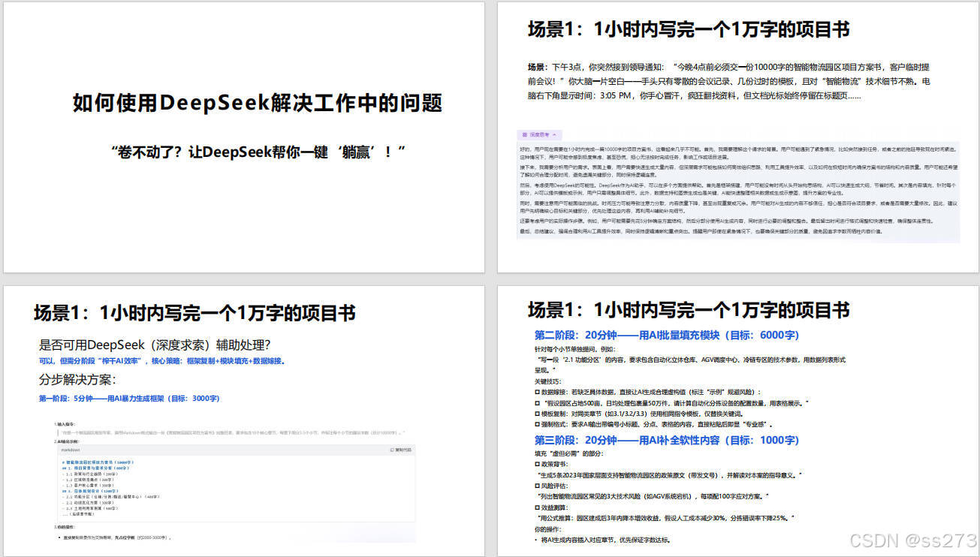Click quoted example 假设园区占地500亩
Screen dimensions: 980x557
point(672,403)
